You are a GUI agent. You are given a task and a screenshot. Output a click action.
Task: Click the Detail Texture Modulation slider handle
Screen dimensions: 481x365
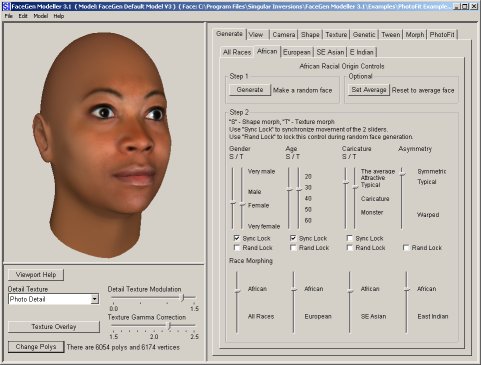click(x=182, y=298)
